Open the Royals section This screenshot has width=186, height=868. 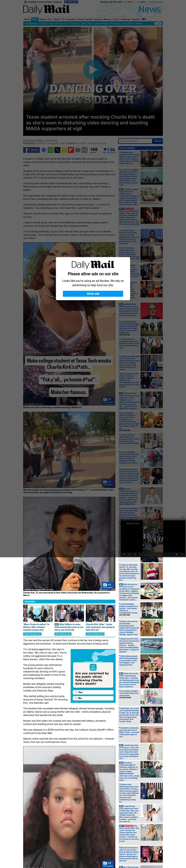[43, 19]
